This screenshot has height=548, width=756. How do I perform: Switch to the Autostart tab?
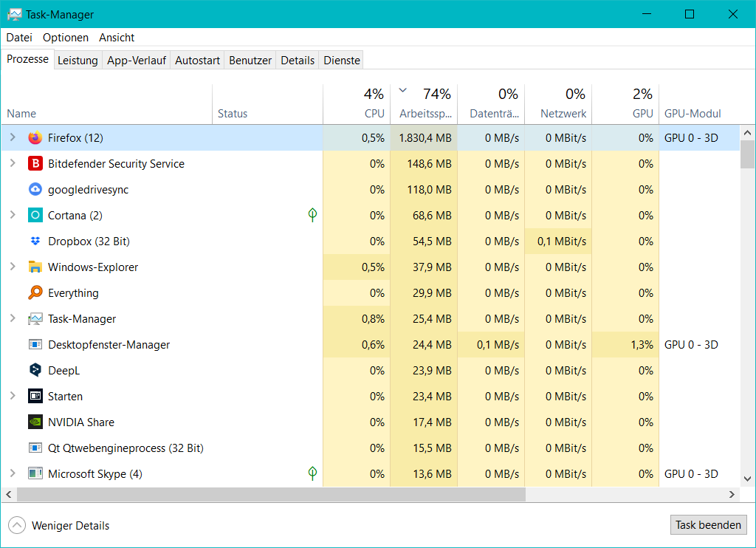point(197,61)
